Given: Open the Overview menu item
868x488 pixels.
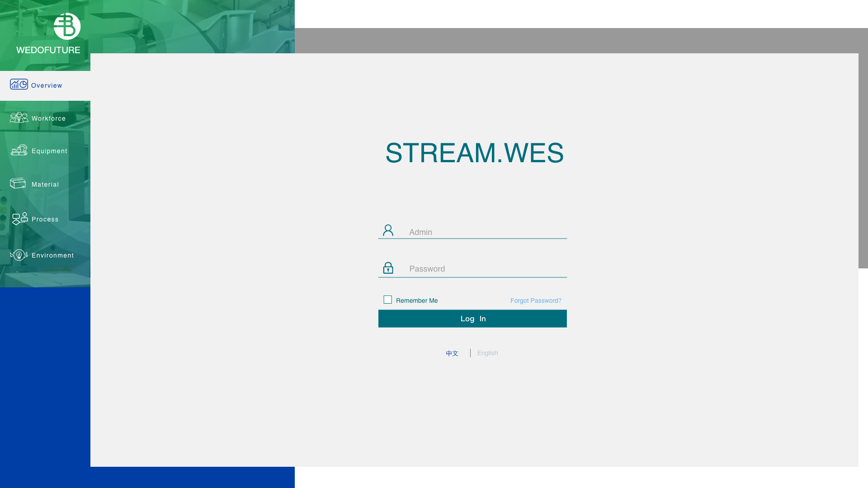Looking at the screenshot, I should pos(47,85).
